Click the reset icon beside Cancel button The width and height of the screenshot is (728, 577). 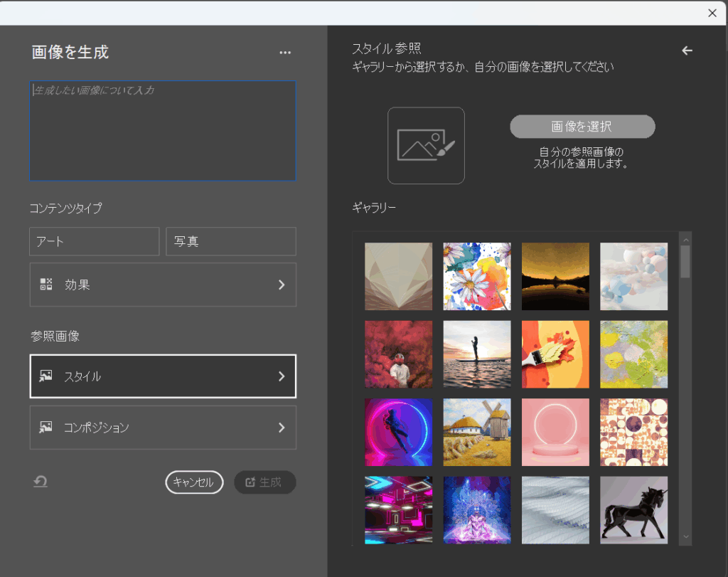41,482
